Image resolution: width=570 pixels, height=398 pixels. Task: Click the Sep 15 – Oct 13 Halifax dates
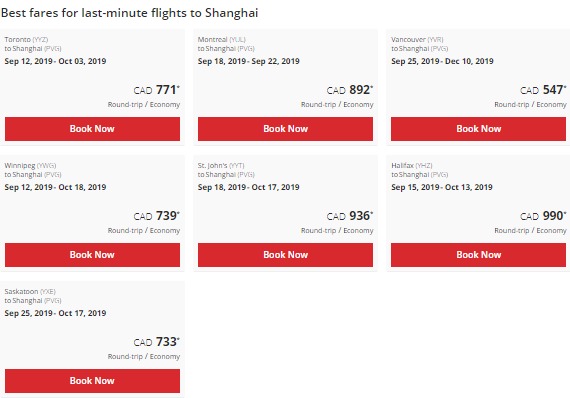(x=442, y=187)
